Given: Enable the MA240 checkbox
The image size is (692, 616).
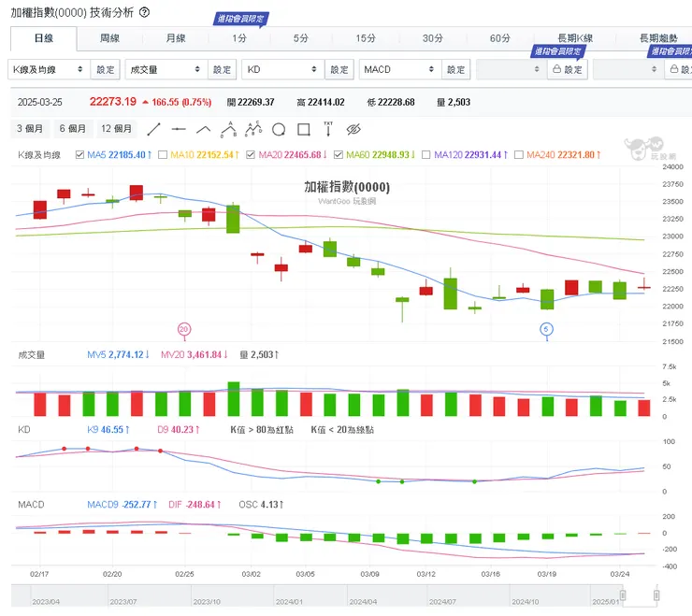Looking at the screenshot, I should [519, 155].
